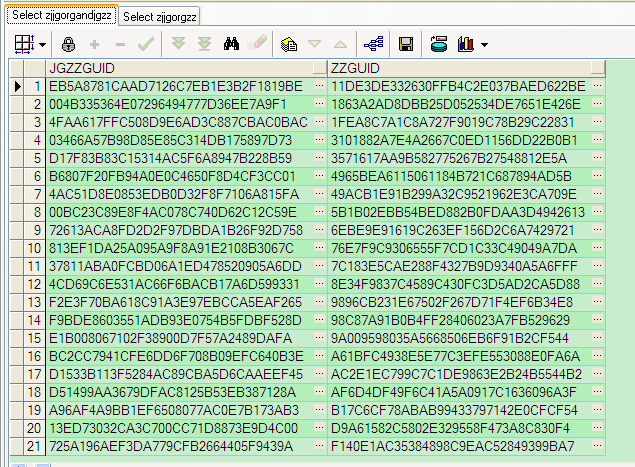Click the post changes checkmark icon

pyautogui.click(x=146, y=44)
